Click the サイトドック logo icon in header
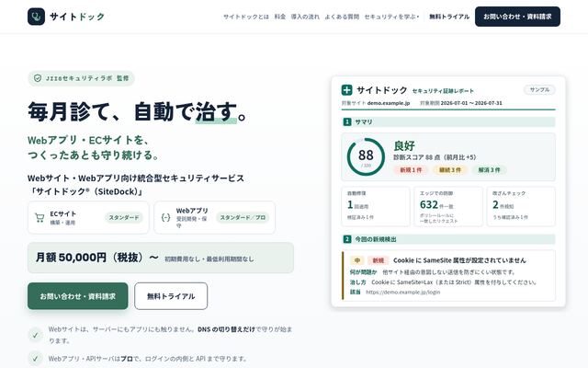The image size is (588, 368). pyautogui.click(x=36, y=17)
